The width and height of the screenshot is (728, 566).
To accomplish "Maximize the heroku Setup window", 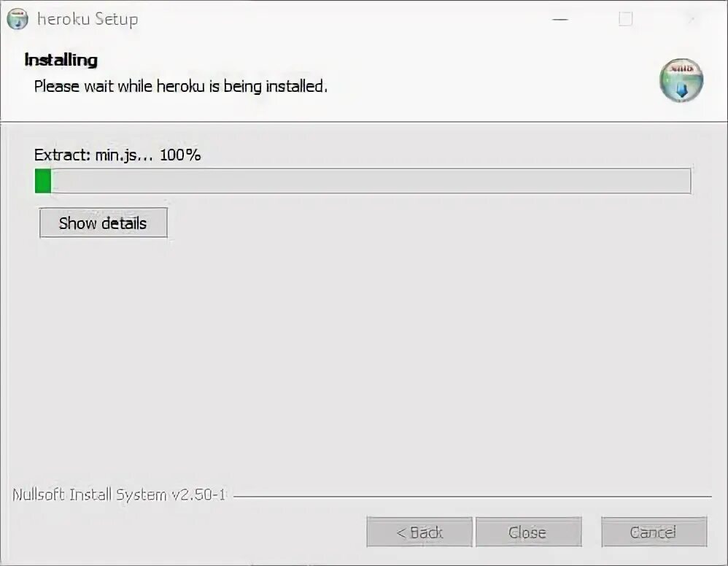I will [625, 19].
